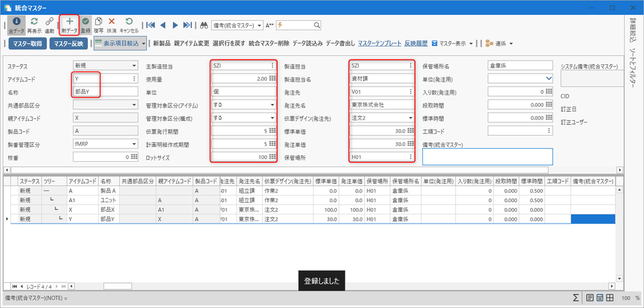
Task: Open the 単位(発注用) dropdown
Action: click(549, 79)
